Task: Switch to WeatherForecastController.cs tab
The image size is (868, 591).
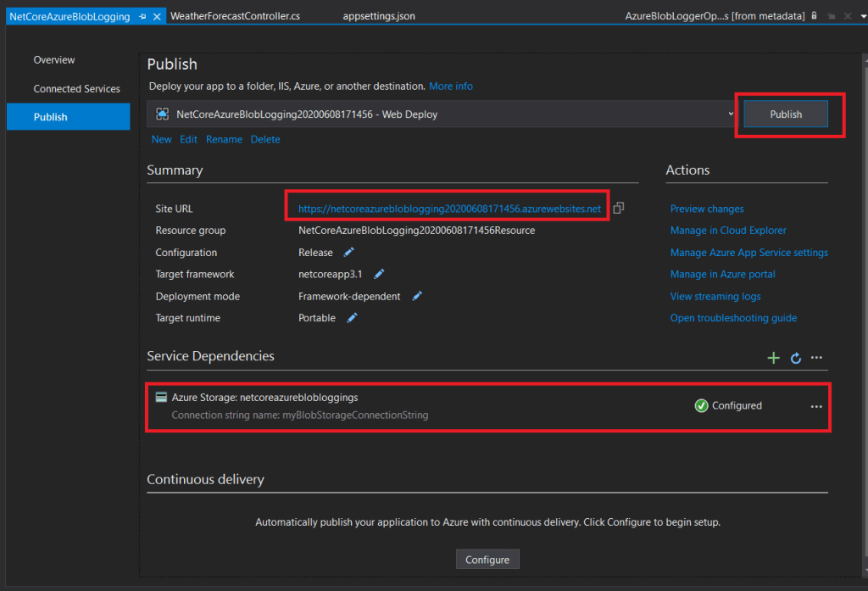Action: coord(235,16)
